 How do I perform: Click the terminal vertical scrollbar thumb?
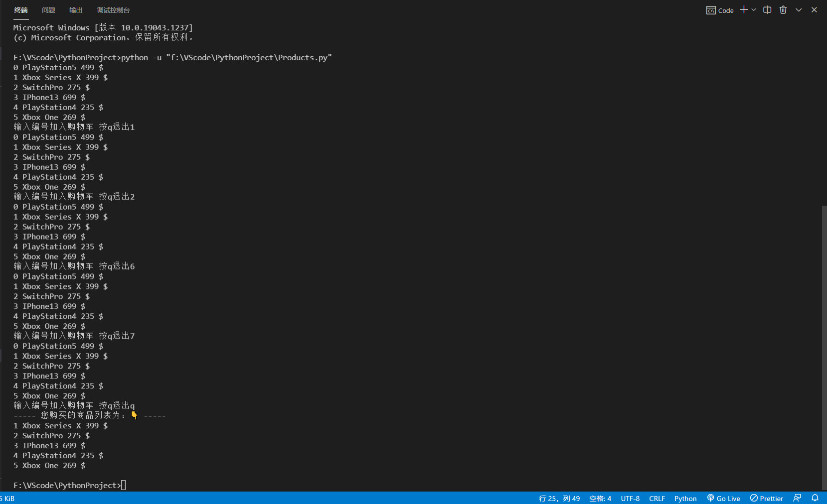(824, 348)
